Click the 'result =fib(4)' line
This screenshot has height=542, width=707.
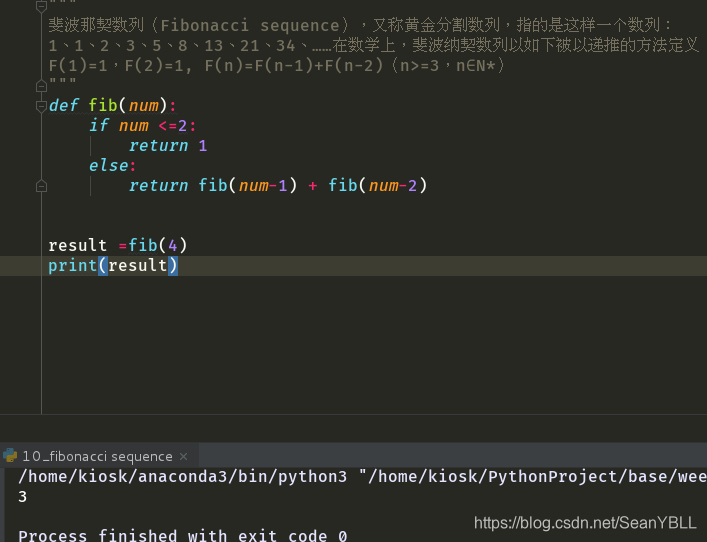point(118,245)
